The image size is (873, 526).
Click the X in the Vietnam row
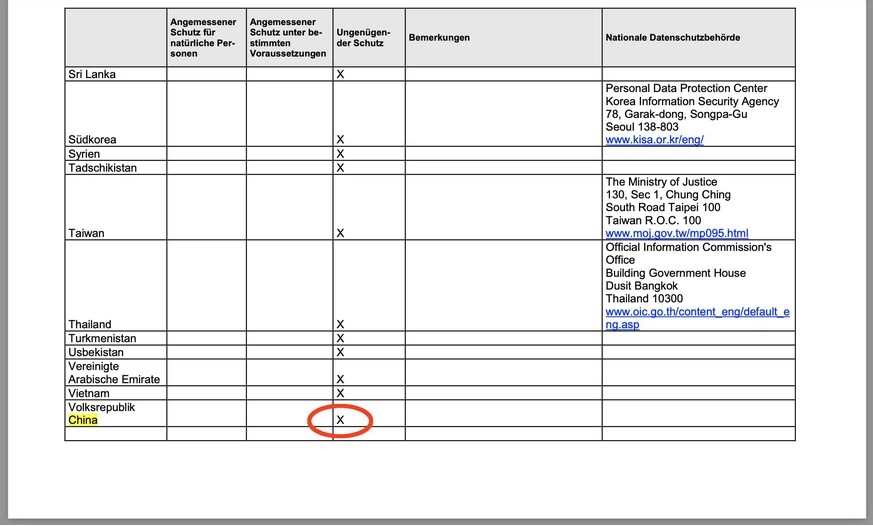[340, 393]
